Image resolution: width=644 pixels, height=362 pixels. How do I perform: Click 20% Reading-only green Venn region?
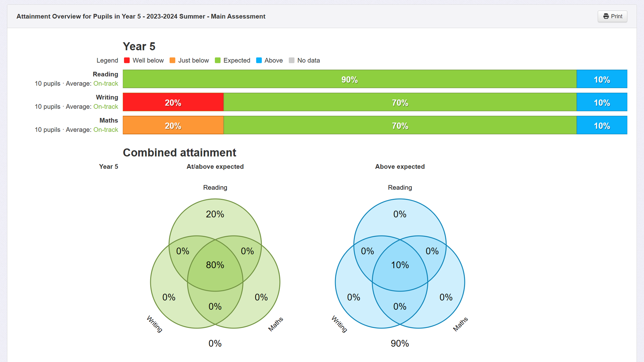pyautogui.click(x=215, y=214)
